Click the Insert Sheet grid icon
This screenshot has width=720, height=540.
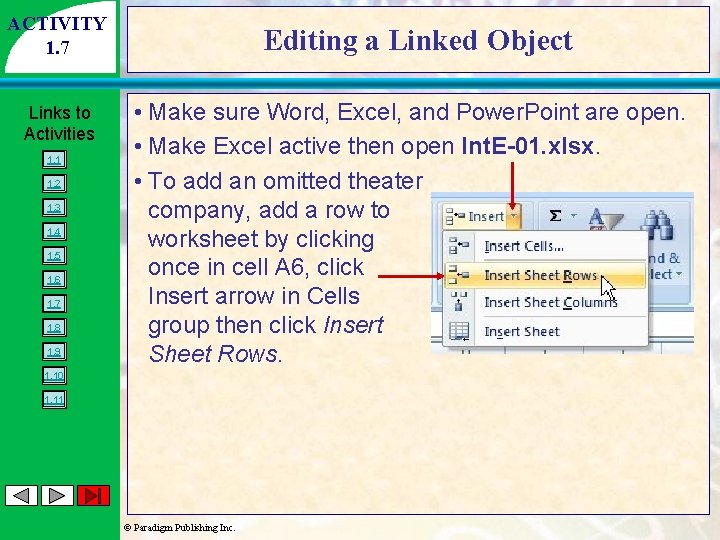[459, 331]
